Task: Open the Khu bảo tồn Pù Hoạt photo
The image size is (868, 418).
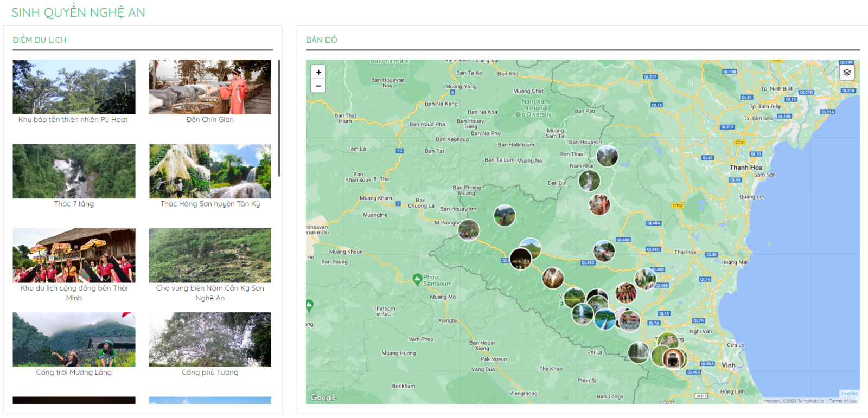Action: tap(74, 87)
